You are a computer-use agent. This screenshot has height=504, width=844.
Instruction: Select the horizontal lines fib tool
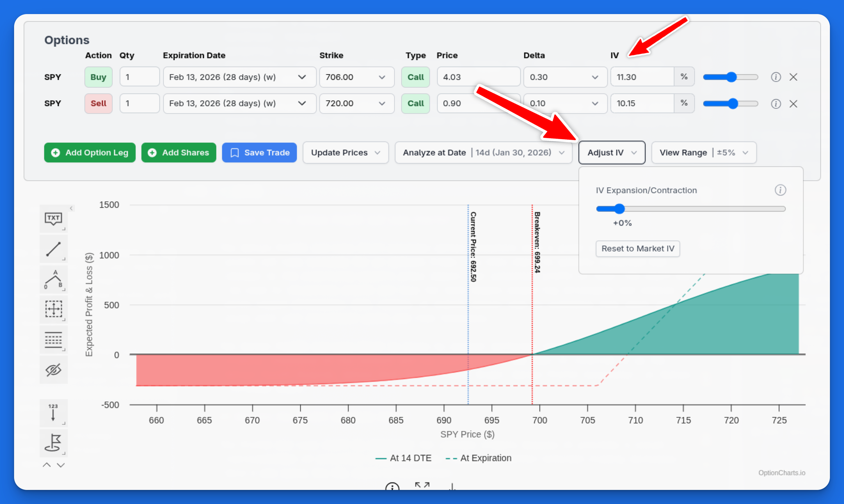pyautogui.click(x=53, y=339)
